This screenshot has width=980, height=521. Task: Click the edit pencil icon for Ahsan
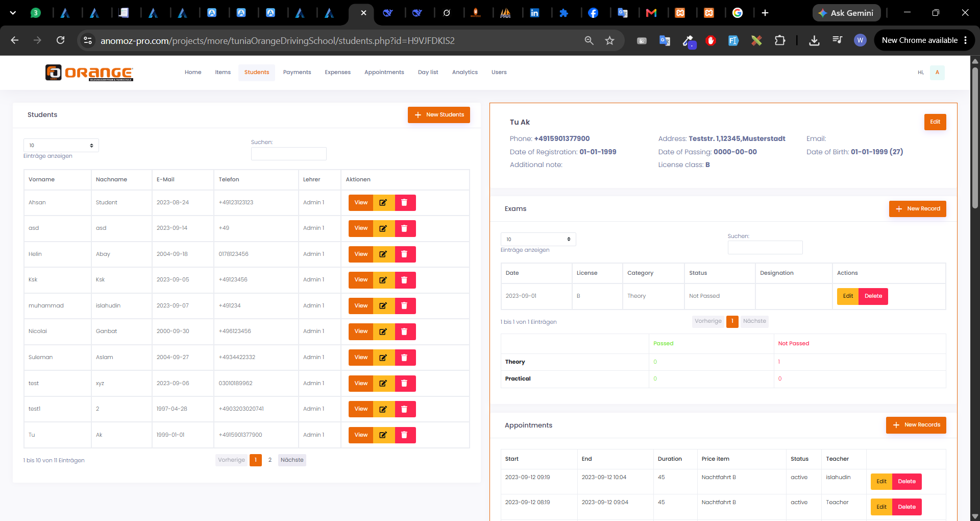click(x=383, y=203)
